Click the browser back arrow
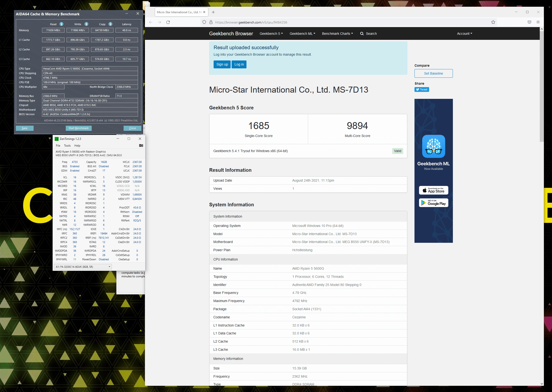Viewport: 552px width, 392px height. click(x=151, y=22)
